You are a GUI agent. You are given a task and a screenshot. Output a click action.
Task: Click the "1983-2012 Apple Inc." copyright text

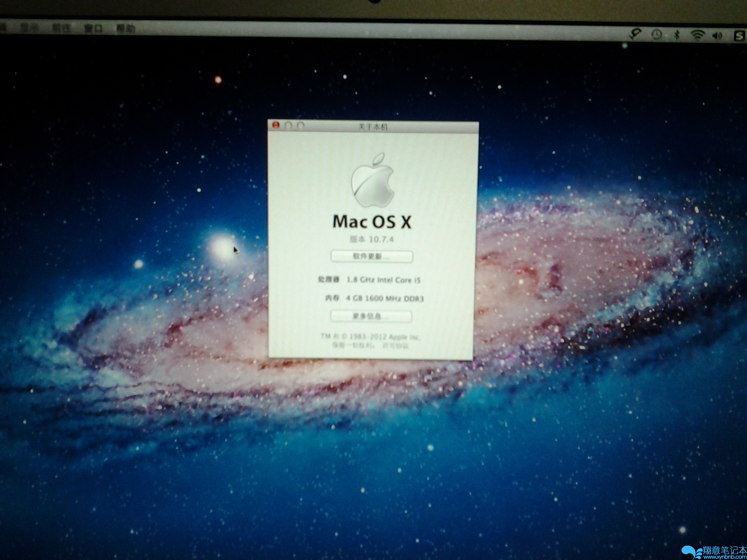[x=384, y=337]
